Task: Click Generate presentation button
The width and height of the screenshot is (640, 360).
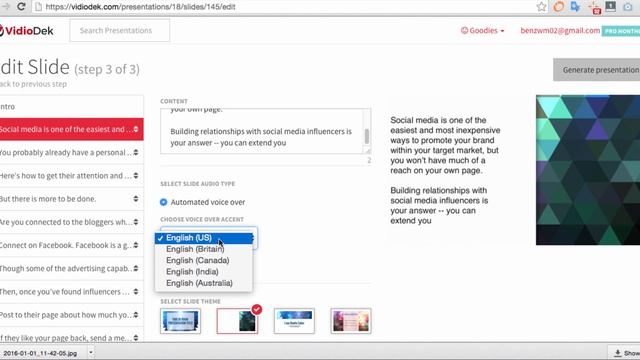Action: [597, 70]
